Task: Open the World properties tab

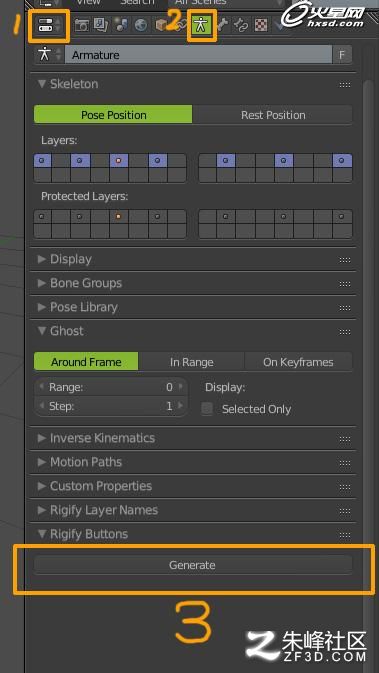Action: click(x=140, y=25)
